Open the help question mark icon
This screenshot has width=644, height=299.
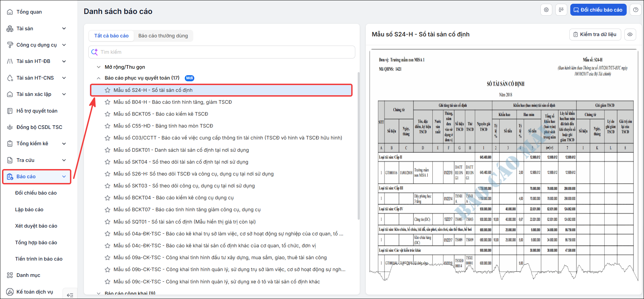[x=636, y=10]
